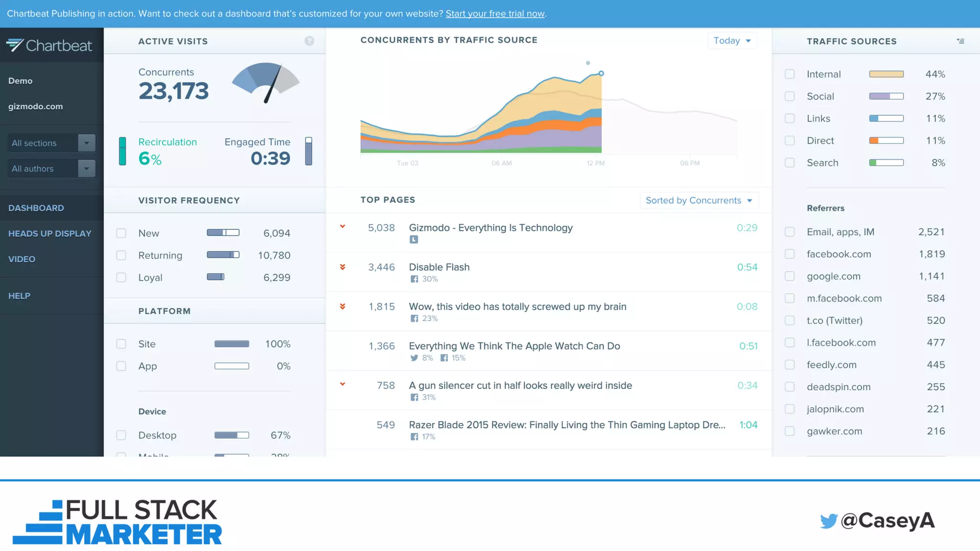Image resolution: width=980 pixels, height=551 pixels.
Task: Open the Video section
Action: [22, 259]
